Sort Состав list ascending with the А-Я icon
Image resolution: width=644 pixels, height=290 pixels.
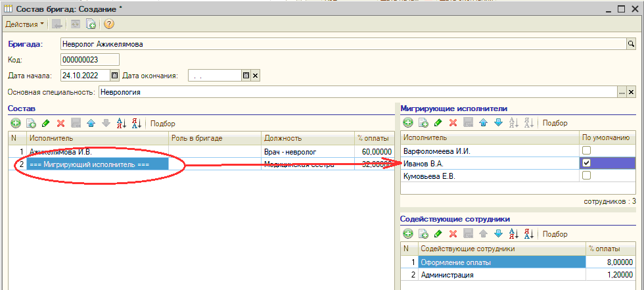(121, 123)
